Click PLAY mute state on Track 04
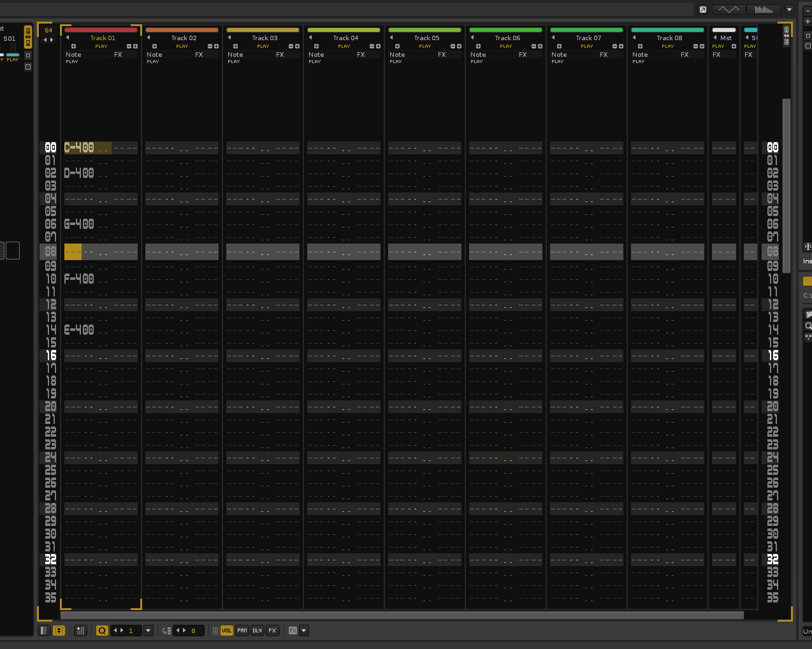The image size is (812, 649). (x=344, y=46)
